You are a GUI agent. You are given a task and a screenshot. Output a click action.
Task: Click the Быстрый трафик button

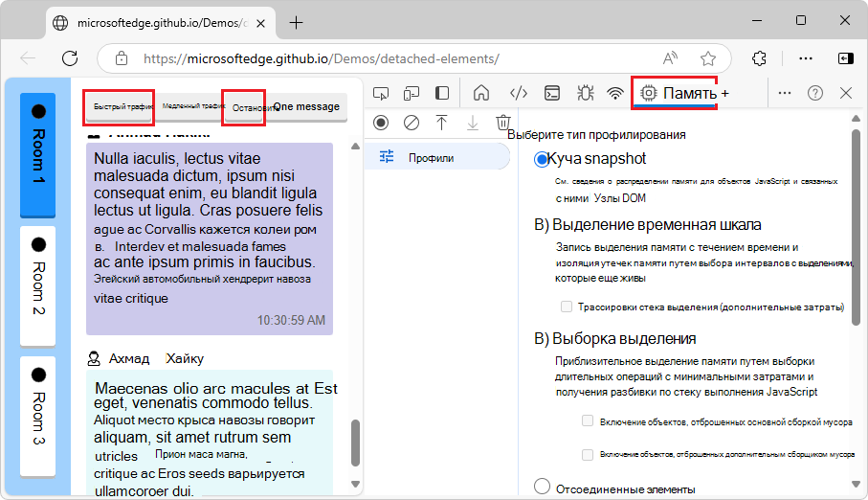pos(119,106)
